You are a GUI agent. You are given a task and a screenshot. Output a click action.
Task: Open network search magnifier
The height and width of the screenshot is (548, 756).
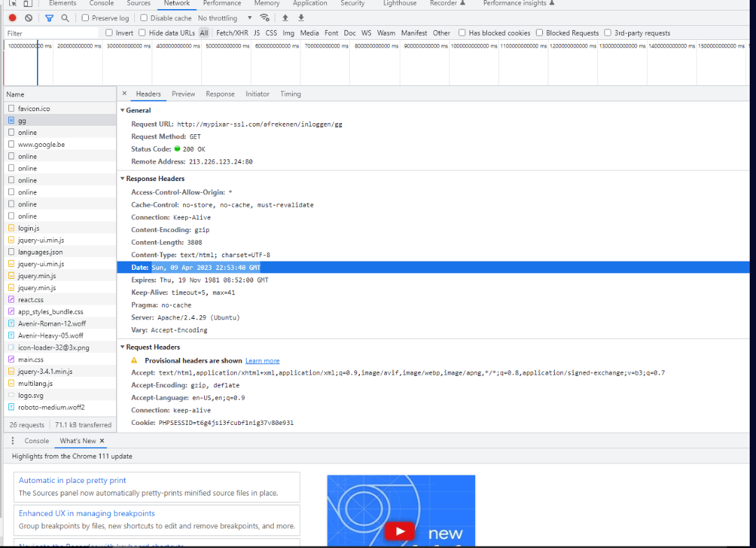pos(65,18)
